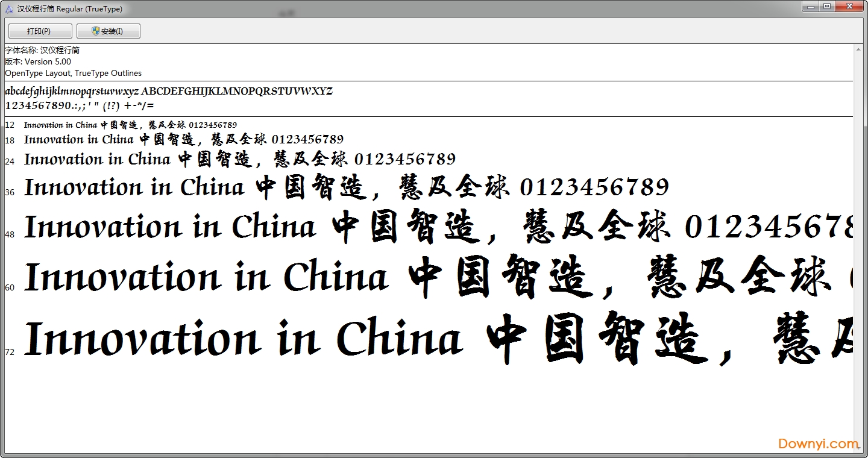868x458 pixels.
Task: Click the OpenType Layout, TrueType Outlines text
Action: (73, 73)
